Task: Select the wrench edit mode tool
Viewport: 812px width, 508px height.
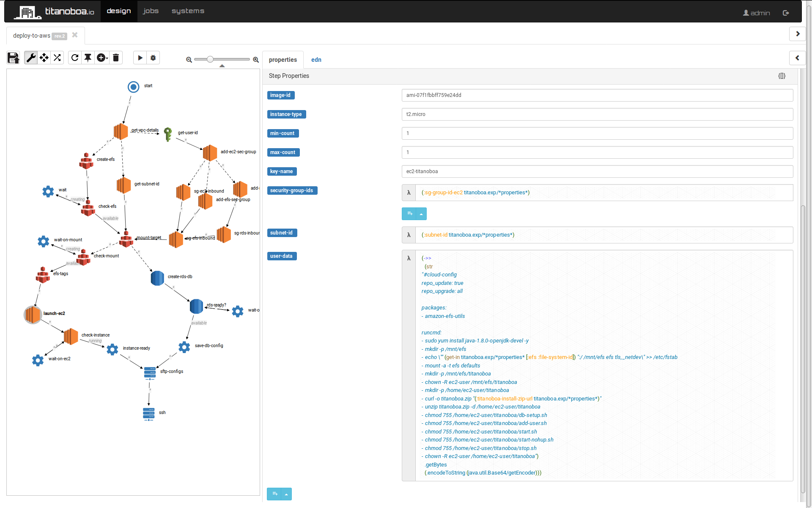Action: [31, 58]
